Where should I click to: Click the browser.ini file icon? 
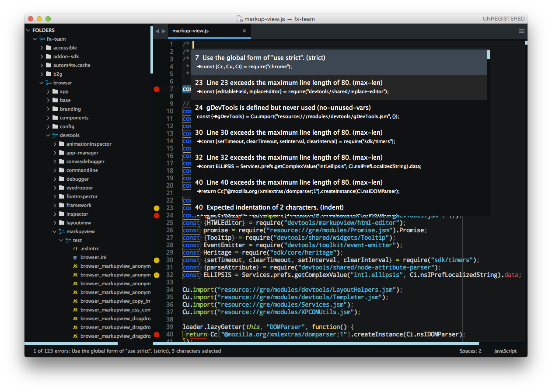tap(75, 257)
